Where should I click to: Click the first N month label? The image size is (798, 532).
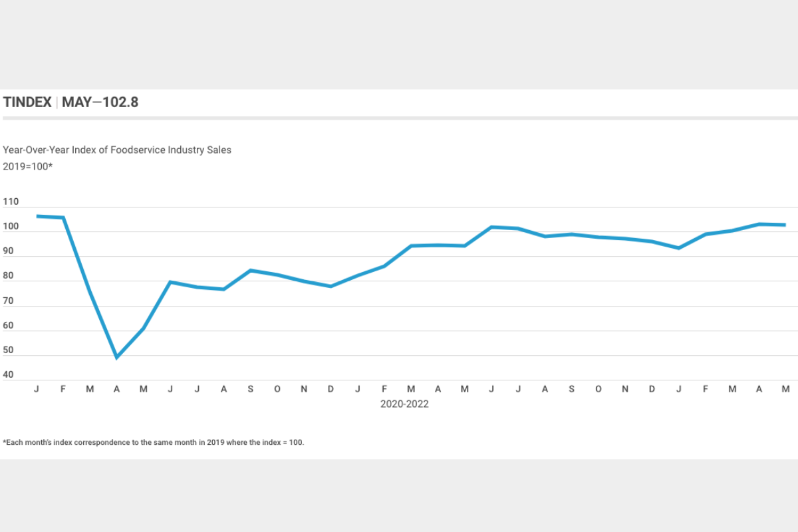pyautogui.click(x=304, y=389)
